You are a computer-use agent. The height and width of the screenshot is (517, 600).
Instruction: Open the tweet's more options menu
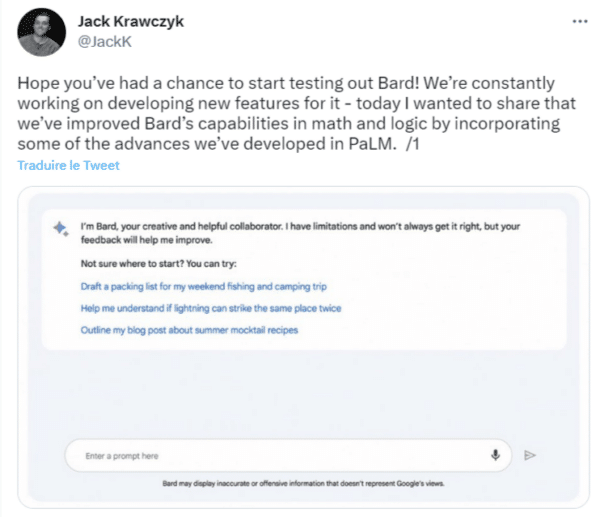580,20
